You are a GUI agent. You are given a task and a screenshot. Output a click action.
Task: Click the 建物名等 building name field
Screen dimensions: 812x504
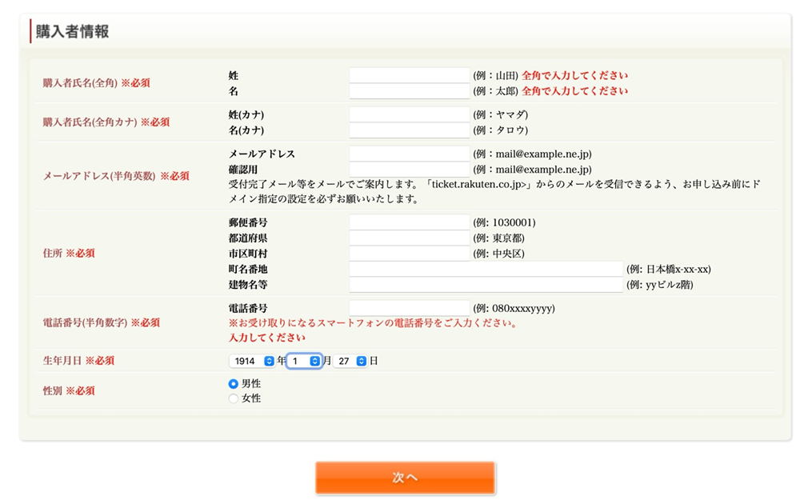[486, 285]
